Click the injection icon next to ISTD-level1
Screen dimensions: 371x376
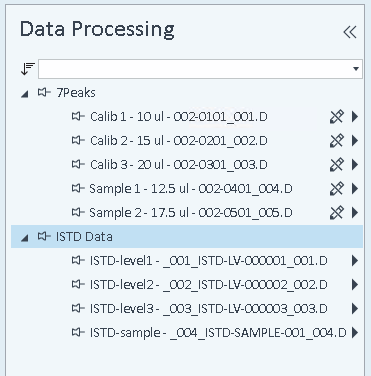click(78, 260)
